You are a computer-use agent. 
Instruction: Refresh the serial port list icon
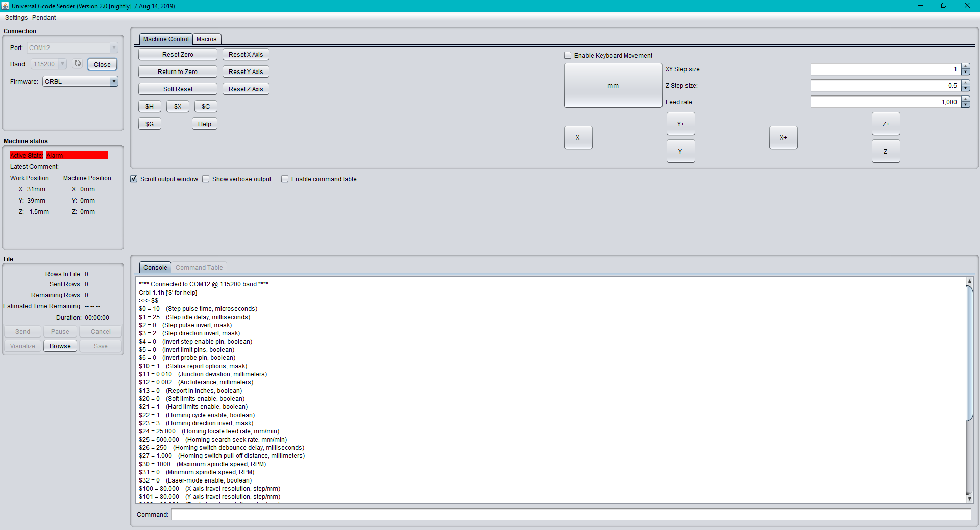pos(78,64)
